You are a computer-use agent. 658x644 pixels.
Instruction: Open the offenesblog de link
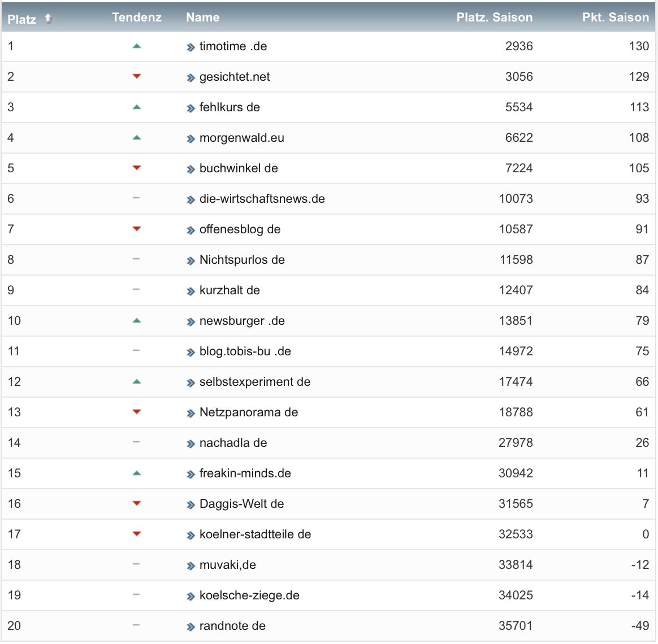coord(240,229)
